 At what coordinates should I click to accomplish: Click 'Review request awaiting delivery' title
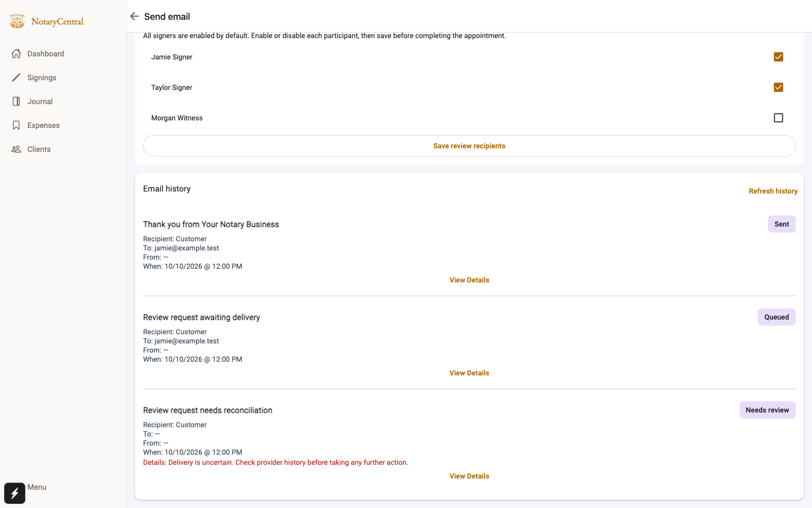(201, 317)
